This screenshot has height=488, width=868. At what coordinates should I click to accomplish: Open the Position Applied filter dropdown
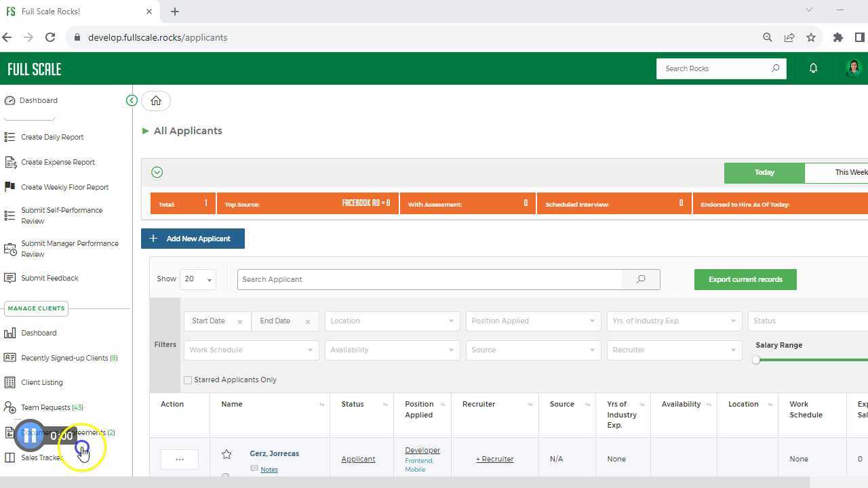[532, 321]
